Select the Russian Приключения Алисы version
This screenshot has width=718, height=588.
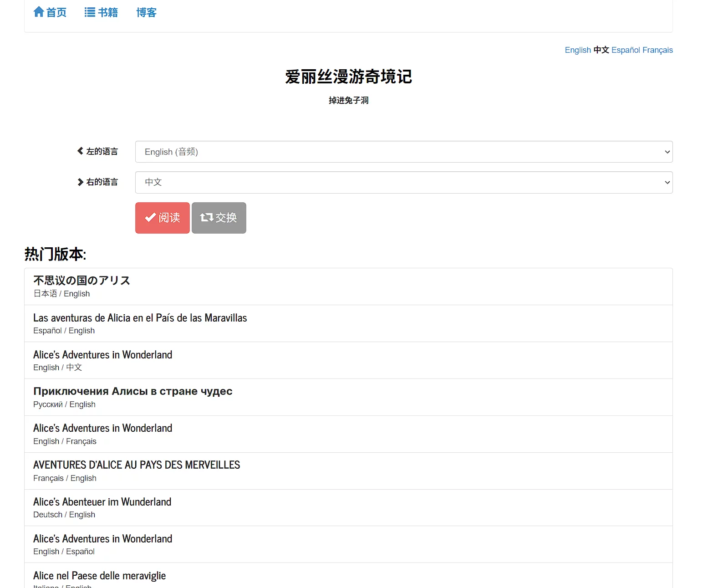click(x=132, y=392)
